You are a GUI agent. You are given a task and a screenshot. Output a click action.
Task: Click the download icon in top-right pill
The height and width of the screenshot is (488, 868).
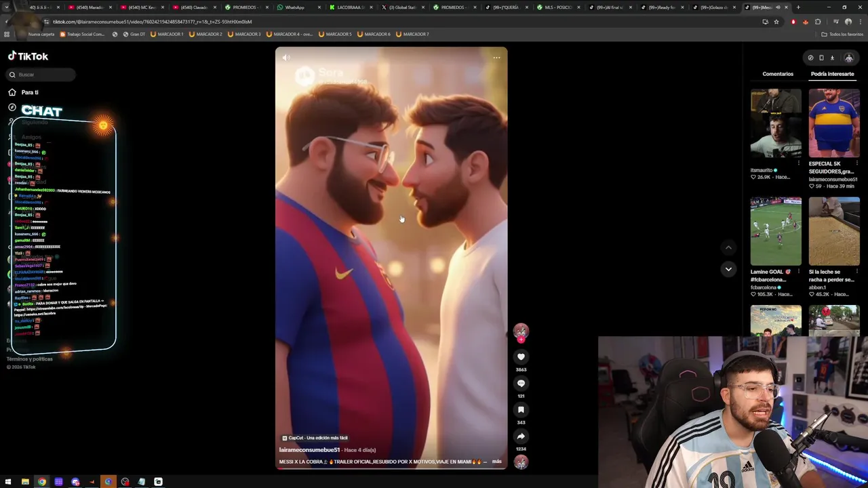click(832, 58)
